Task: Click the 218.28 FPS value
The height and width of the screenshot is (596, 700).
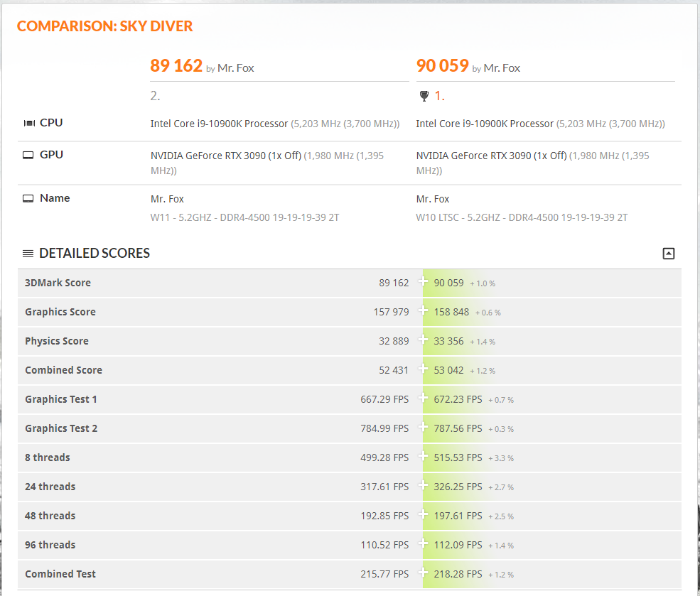Action: (x=458, y=574)
